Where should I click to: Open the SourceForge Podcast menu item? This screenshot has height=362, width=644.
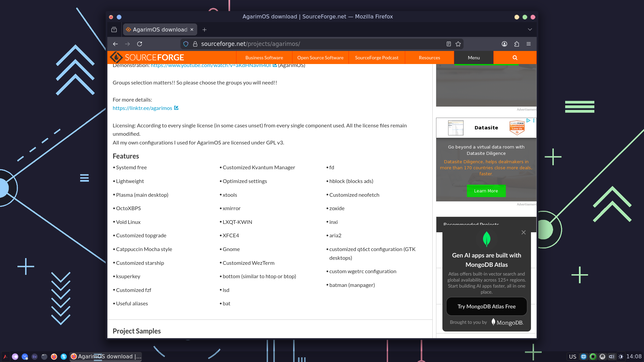coord(377,58)
